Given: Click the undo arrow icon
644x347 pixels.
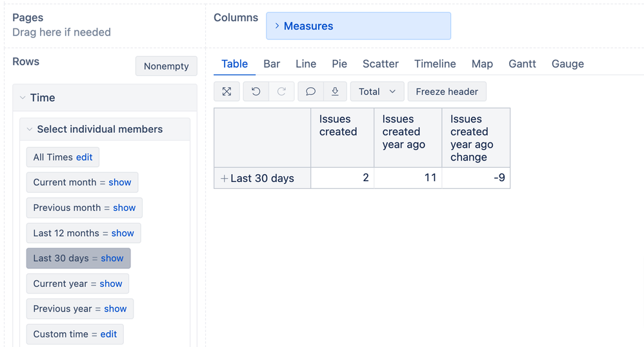Looking at the screenshot, I should [256, 92].
